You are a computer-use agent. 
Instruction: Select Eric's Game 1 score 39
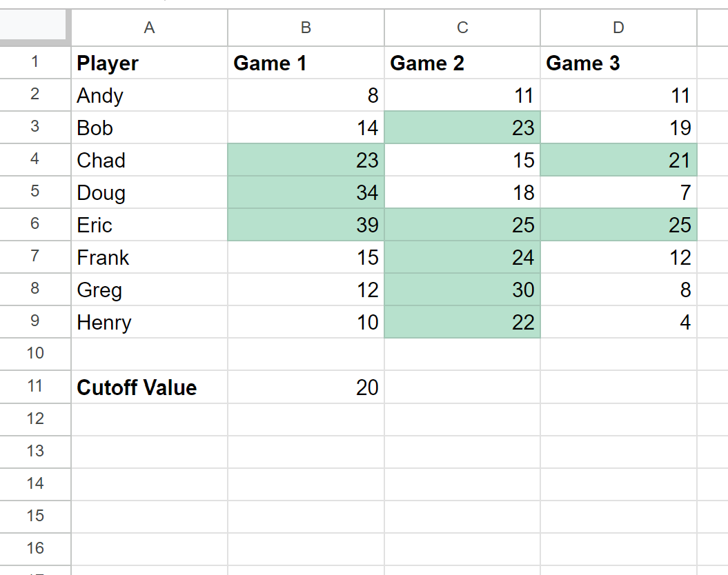click(306, 225)
